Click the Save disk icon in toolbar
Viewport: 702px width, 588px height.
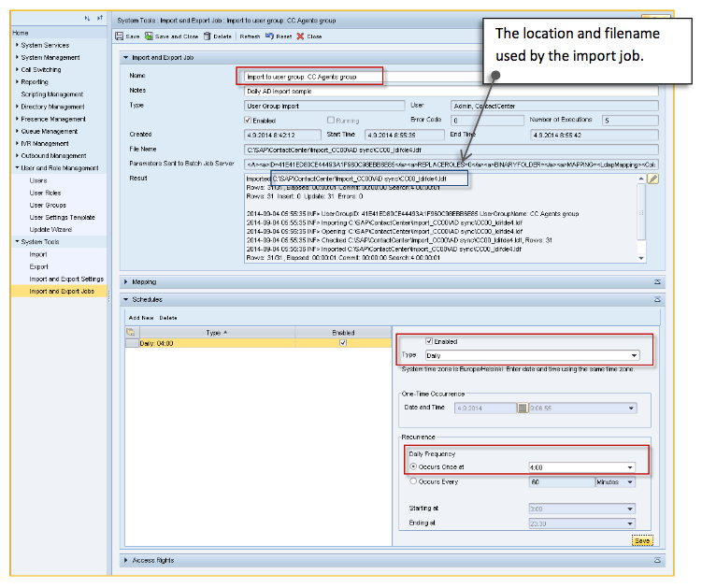(119, 36)
